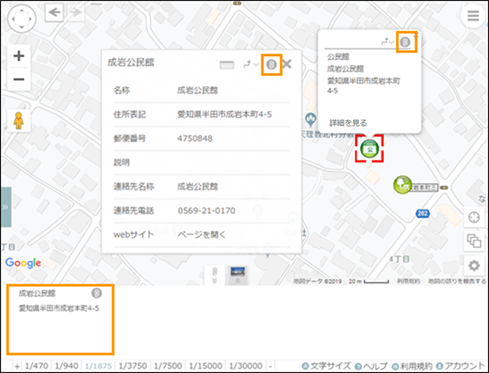The height and width of the screenshot is (373, 489).
Task: Open the ページを開く website link
Action: click(201, 235)
